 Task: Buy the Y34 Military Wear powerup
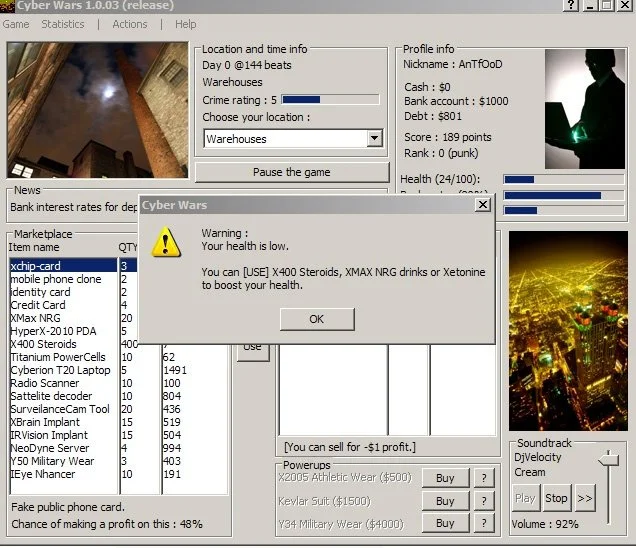click(445, 524)
